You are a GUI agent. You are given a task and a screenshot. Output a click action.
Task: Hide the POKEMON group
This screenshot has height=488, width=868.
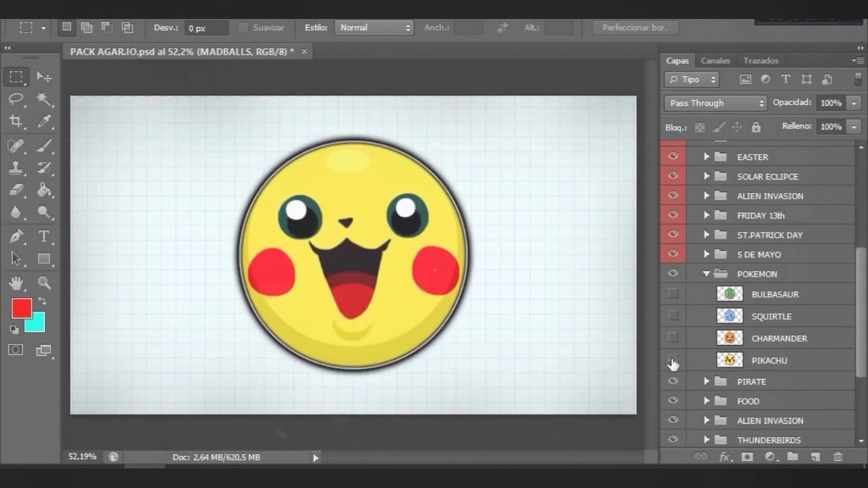tap(673, 273)
